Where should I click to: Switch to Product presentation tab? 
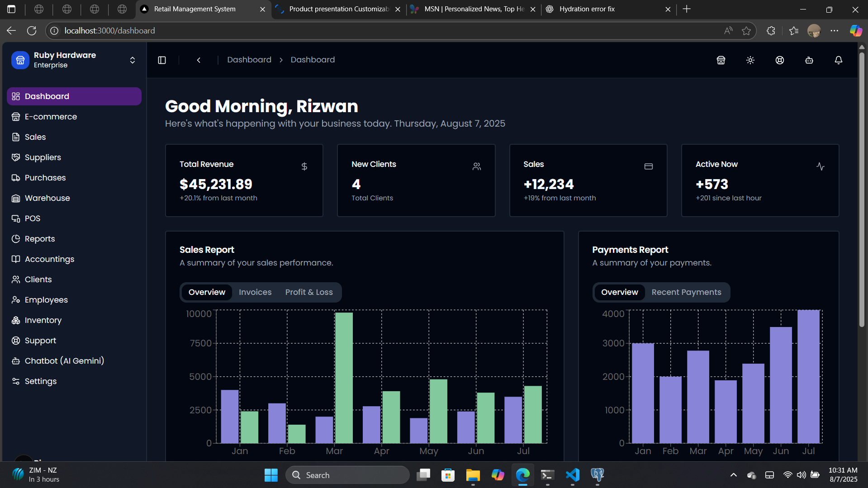(338, 9)
